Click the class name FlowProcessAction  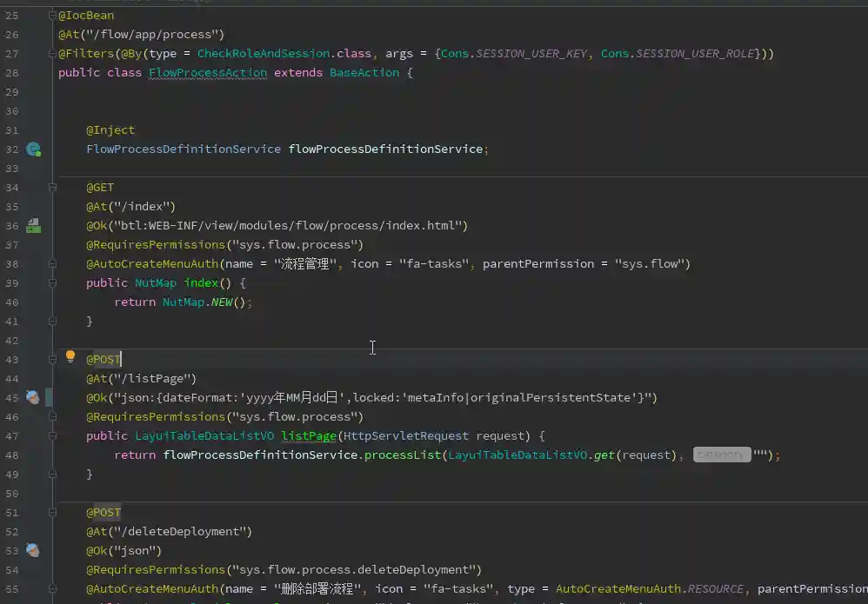click(207, 72)
